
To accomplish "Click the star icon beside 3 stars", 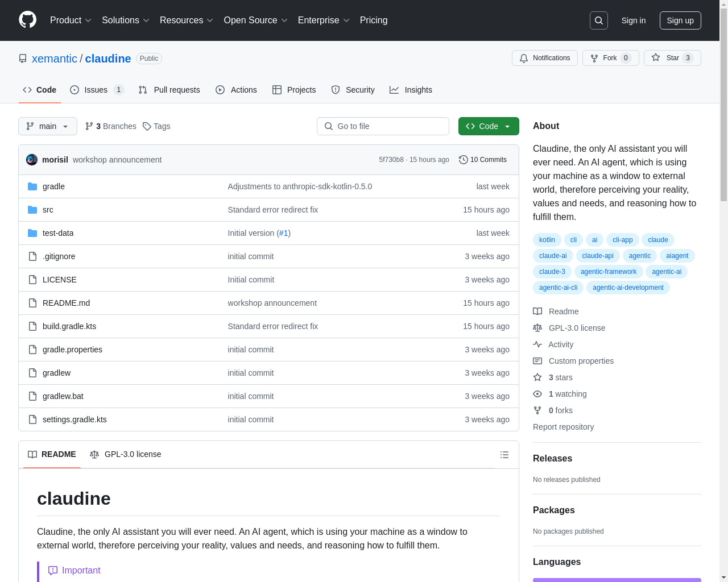I will tap(537, 377).
